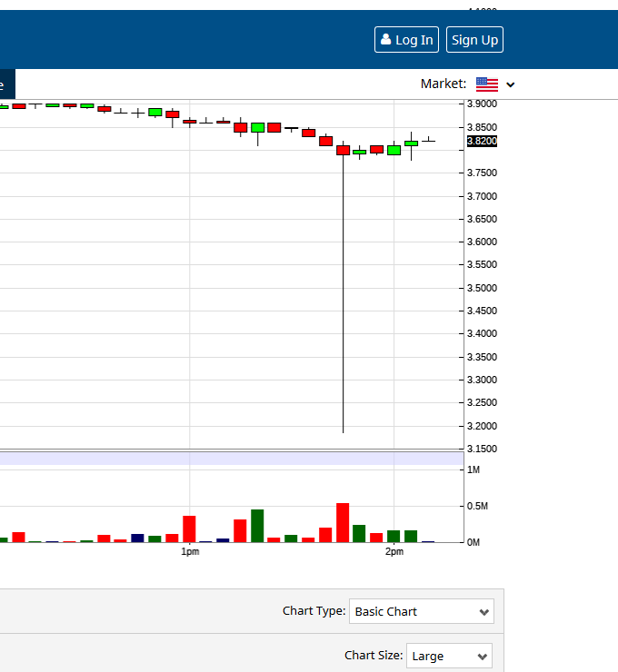Click the Chart Type: label
Screen dimensions: 618x672
point(314,611)
